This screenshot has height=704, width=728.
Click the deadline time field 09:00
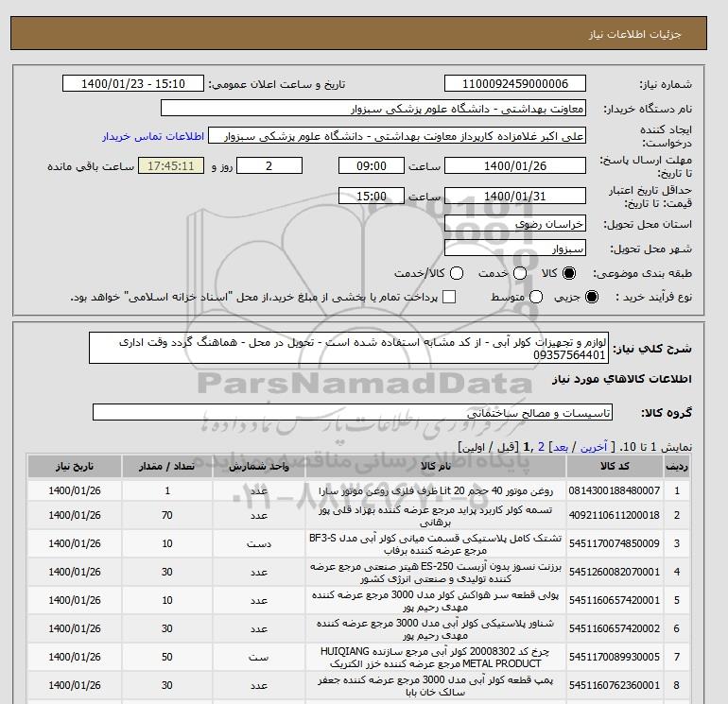(372, 165)
